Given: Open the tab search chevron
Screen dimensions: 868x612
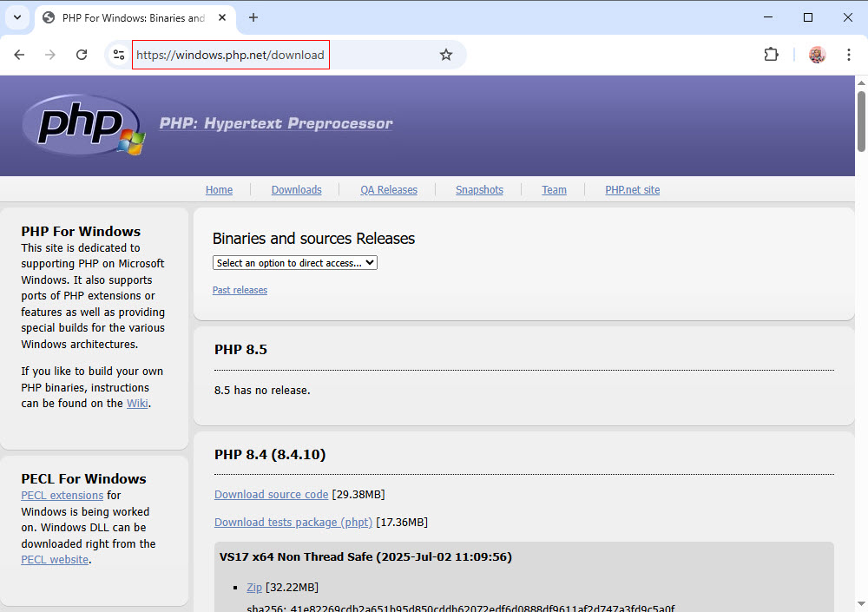Looking at the screenshot, I should click(x=16, y=17).
